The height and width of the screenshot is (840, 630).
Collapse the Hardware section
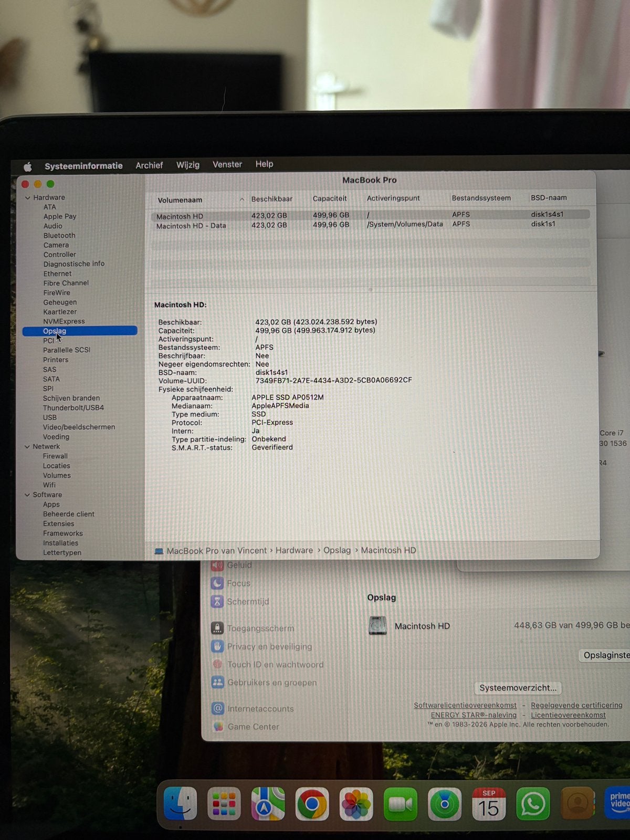click(27, 198)
